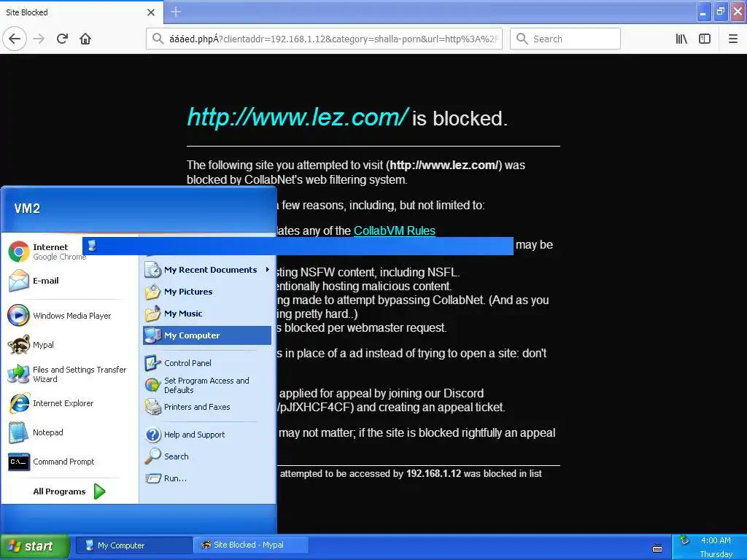Click the Windows start button

(x=35, y=545)
